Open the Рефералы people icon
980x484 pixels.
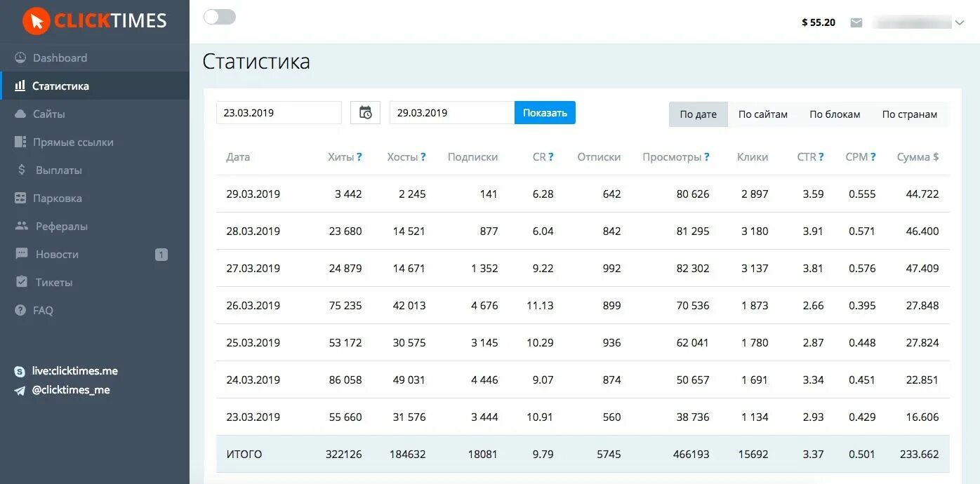22,226
